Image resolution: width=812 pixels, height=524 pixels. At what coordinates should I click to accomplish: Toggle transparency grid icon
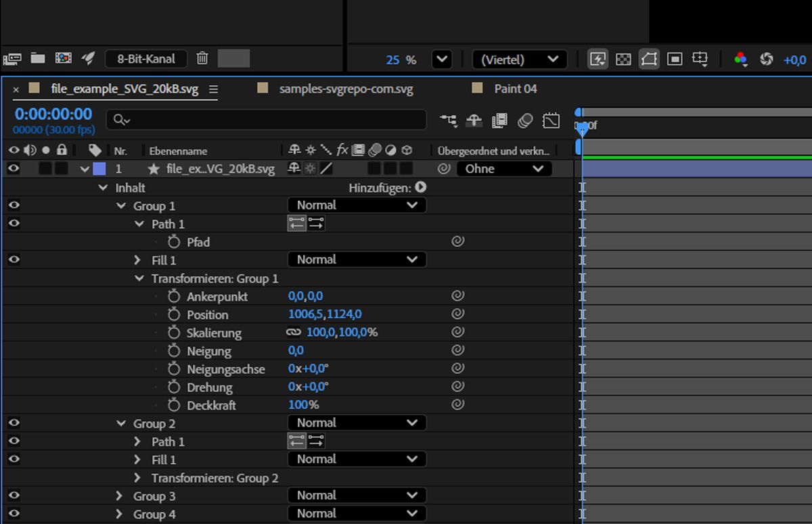(623, 59)
